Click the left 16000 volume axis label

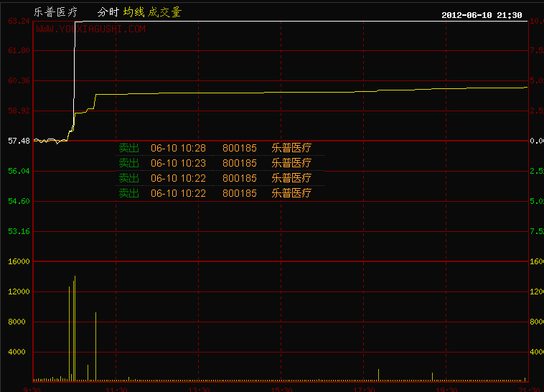tap(19, 261)
